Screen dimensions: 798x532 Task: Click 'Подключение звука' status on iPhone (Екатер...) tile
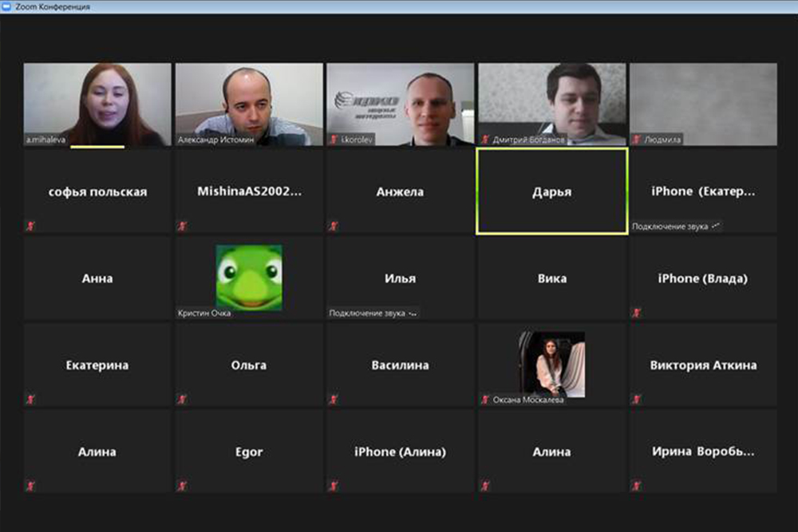point(670,227)
